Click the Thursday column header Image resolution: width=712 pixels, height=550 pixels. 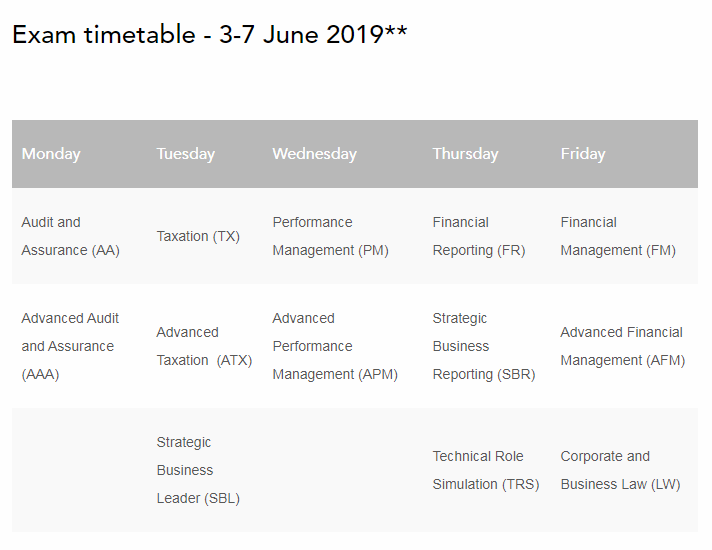click(465, 154)
